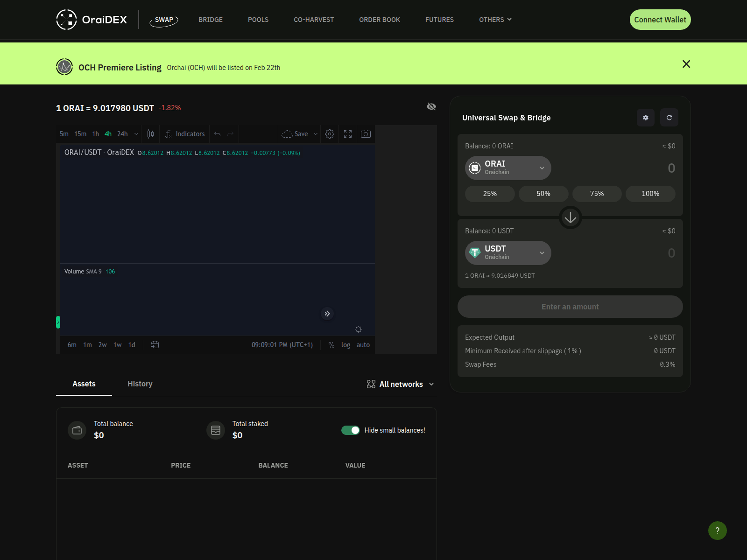Click the OraiDEX logo
Screen dimensions: 747x560
click(x=92, y=20)
